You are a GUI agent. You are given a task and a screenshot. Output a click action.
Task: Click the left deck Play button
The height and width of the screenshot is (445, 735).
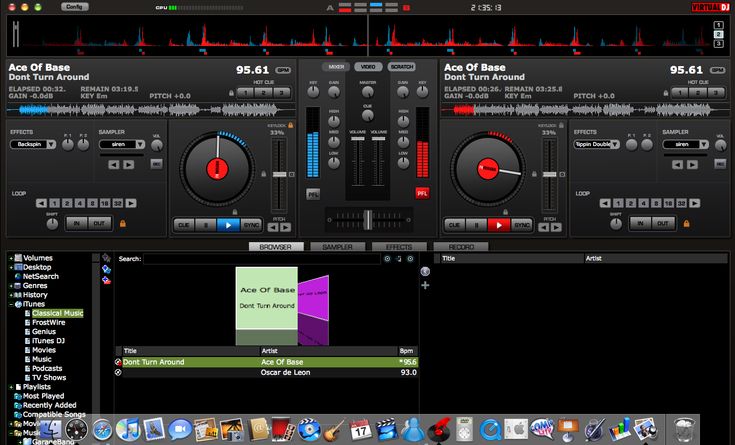(x=228, y=225)
